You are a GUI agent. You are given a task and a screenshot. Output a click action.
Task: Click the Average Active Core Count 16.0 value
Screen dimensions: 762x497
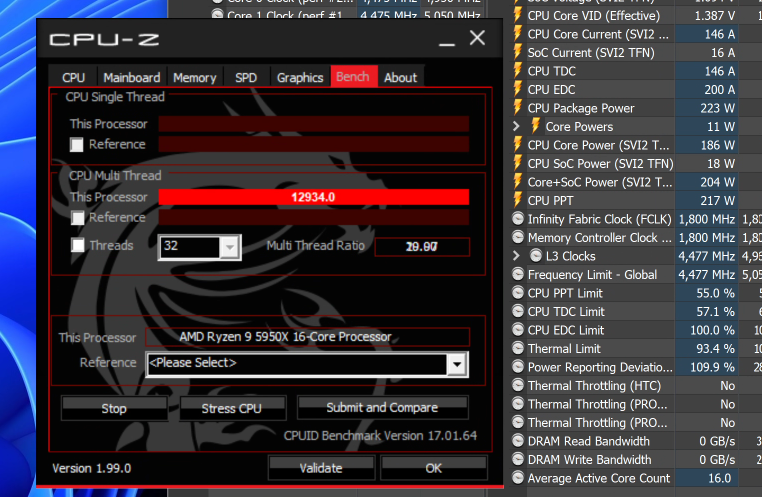coord(720,478)
